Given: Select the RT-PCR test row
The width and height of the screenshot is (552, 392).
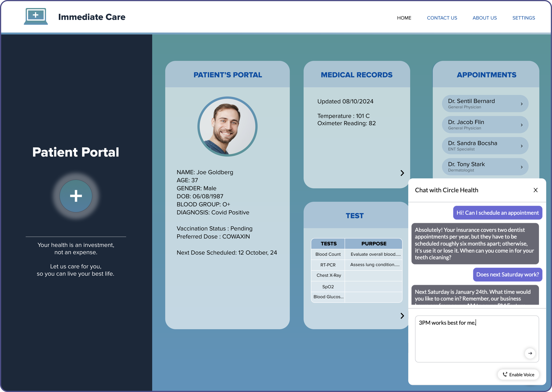Looking at the screenshot, I should pos(328,265).
